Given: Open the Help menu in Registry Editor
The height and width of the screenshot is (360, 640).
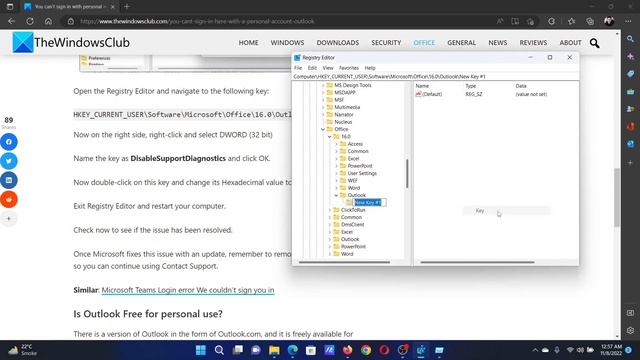Looking at the screenshot, I should click(370, 68).
